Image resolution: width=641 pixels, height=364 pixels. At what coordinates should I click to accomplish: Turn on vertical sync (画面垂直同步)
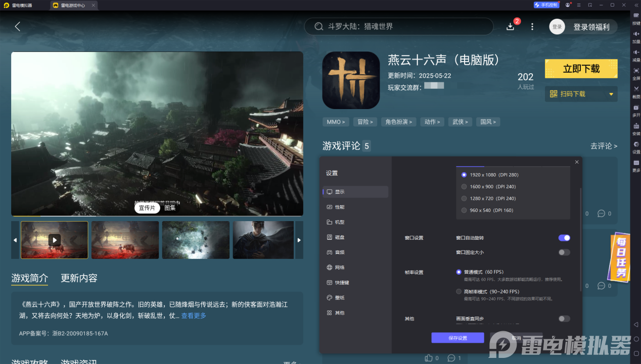[564, 319]
